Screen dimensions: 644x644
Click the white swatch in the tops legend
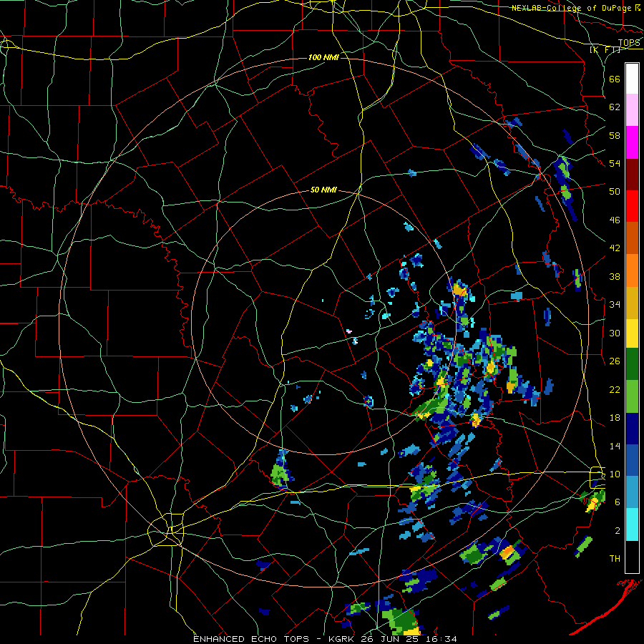point(632,79)
